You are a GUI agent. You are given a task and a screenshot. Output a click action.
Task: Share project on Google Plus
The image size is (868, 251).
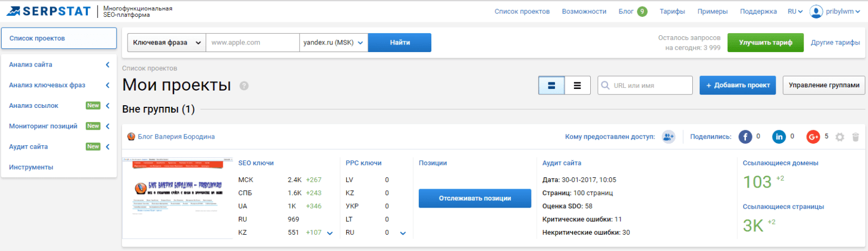(813, 137)
